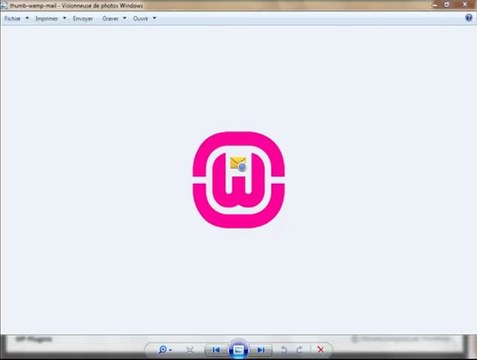Minimize the Visionneuse de photos window
The image size is (477, 360).
(435, 5)
